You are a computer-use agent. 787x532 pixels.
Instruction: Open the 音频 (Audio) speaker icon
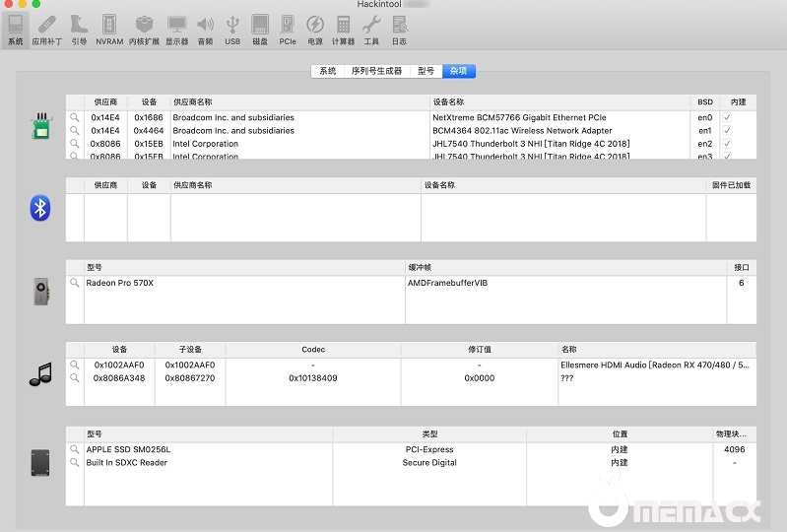tap(205, 29)
